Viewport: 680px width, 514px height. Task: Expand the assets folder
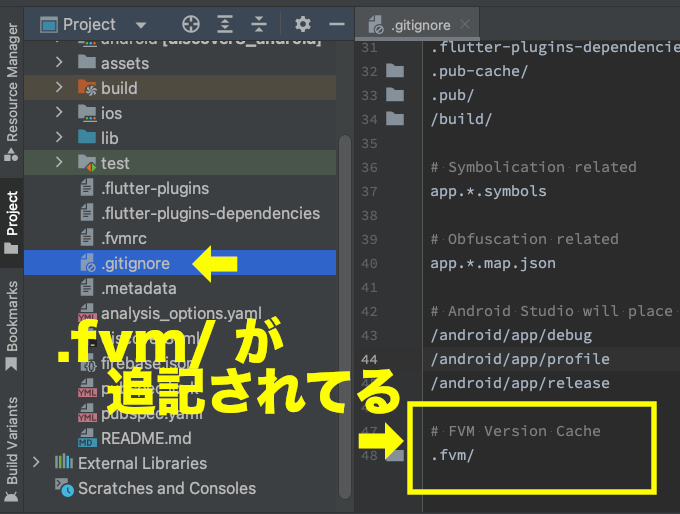coord(59,62)
